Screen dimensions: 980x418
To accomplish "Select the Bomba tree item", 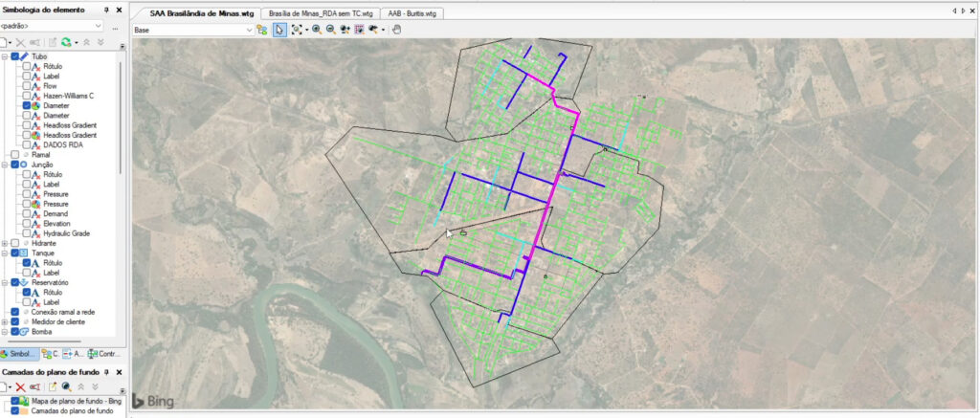I will tap(41, 331).
